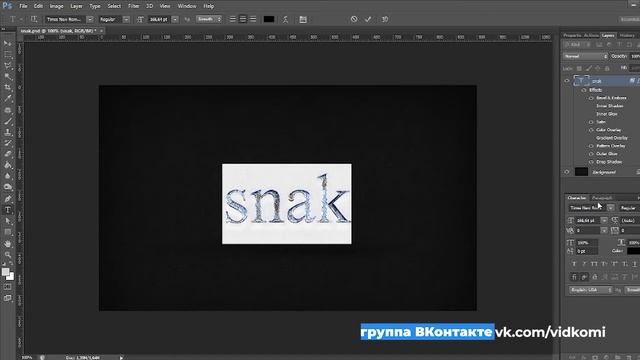Viewport: 640px width, 360px height.
Task: Apply faux bold style in Character panel
Action: click(x=574, y=264)
